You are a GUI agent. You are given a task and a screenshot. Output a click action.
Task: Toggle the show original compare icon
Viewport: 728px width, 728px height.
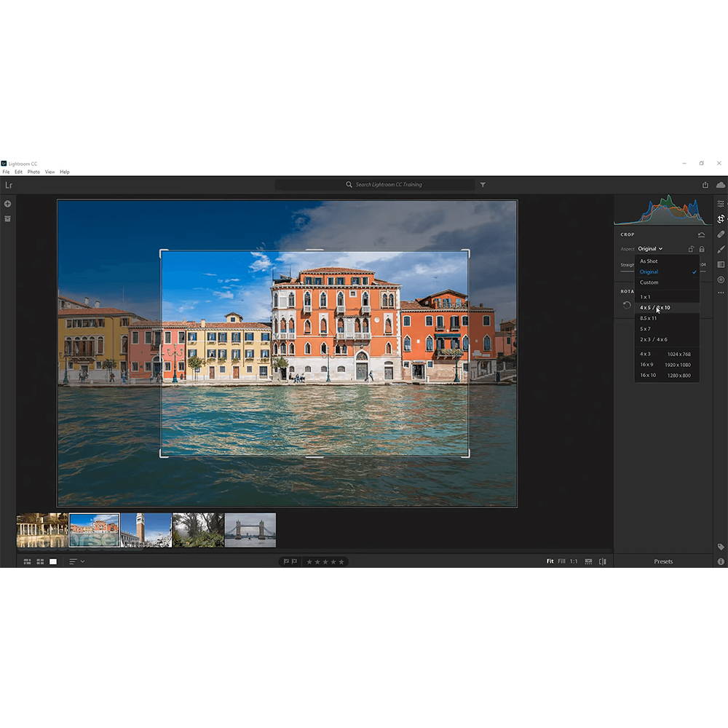[x=602, y=561]
